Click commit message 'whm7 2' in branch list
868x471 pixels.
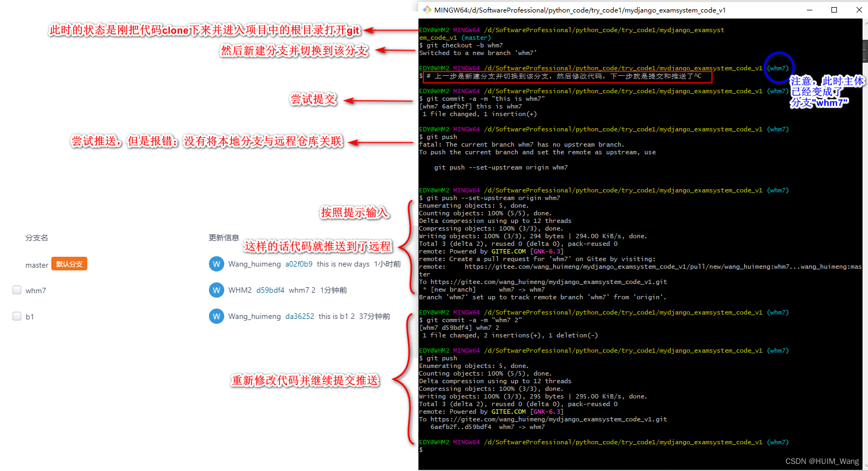(x=302, y=290)
